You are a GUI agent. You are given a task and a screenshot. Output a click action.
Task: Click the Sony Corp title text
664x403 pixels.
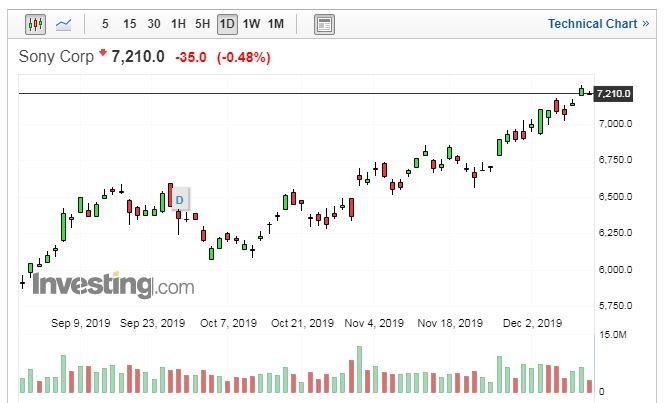56,56
